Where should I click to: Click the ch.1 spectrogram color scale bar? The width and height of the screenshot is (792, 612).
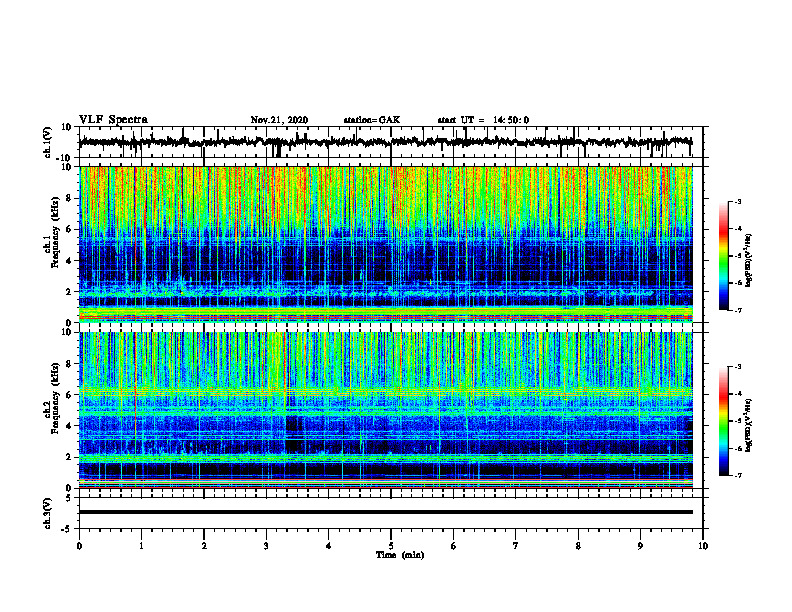click(723, 256)
